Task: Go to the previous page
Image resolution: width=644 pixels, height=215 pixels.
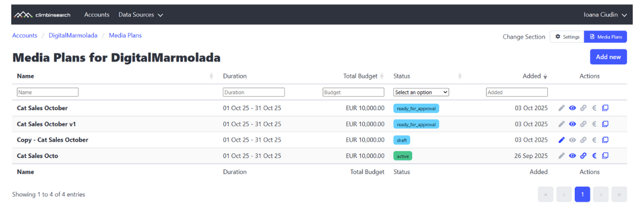Action: coord(564,195)
